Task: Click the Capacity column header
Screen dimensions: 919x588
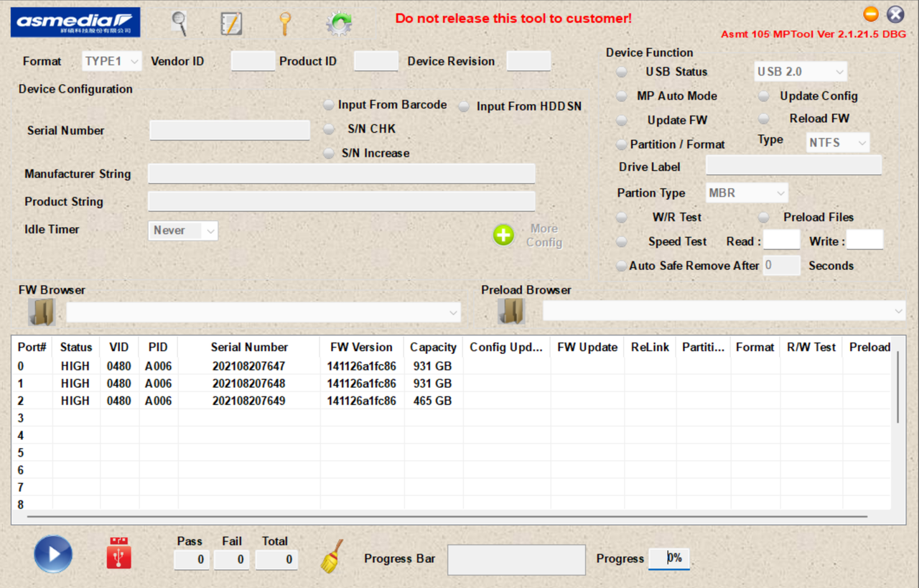Action: click(433, 347)
